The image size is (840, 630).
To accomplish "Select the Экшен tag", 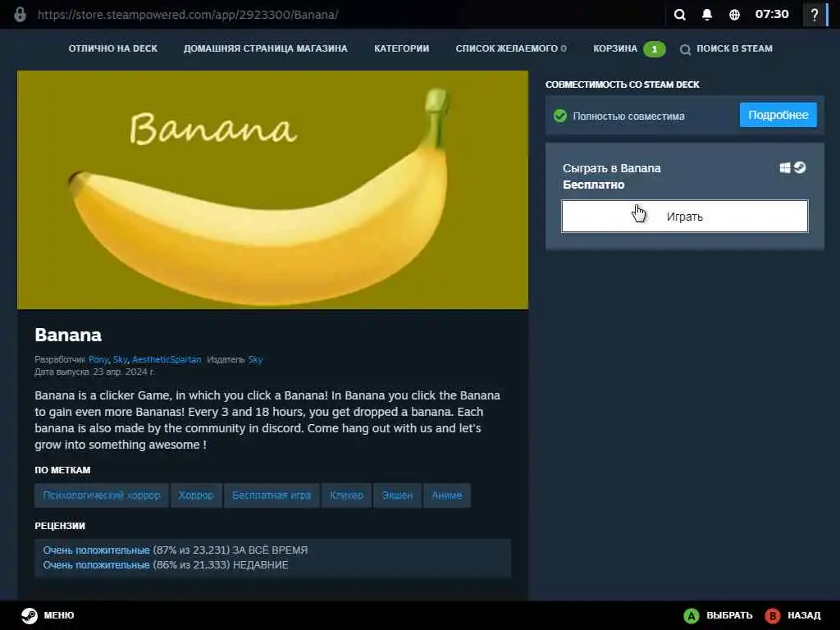I will [x=398, y=495].
